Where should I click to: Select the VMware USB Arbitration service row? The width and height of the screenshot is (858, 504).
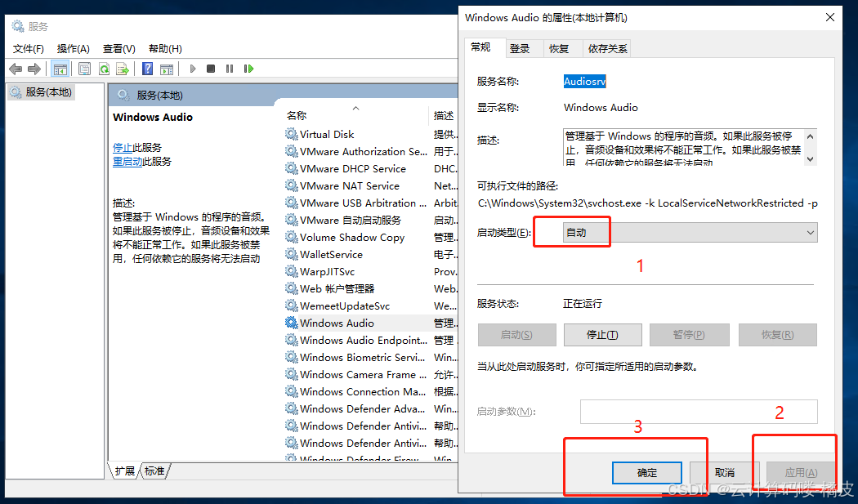coord(371,203)
